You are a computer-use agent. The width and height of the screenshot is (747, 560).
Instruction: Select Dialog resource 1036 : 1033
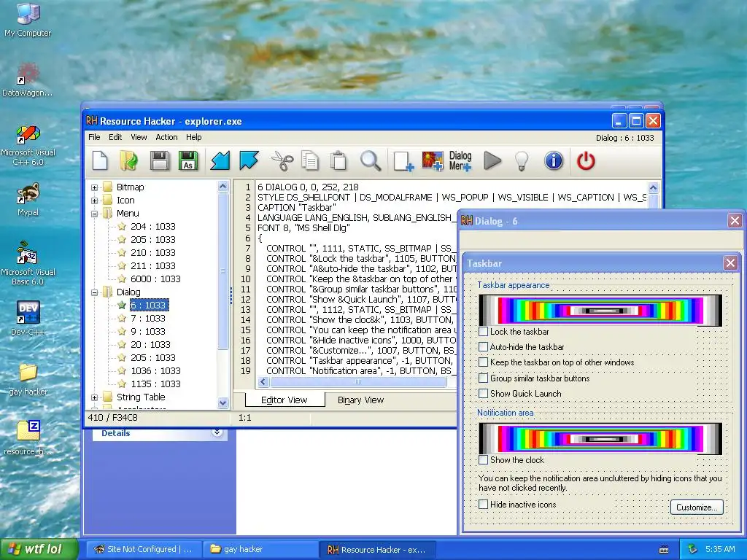(x=155, y=370)
